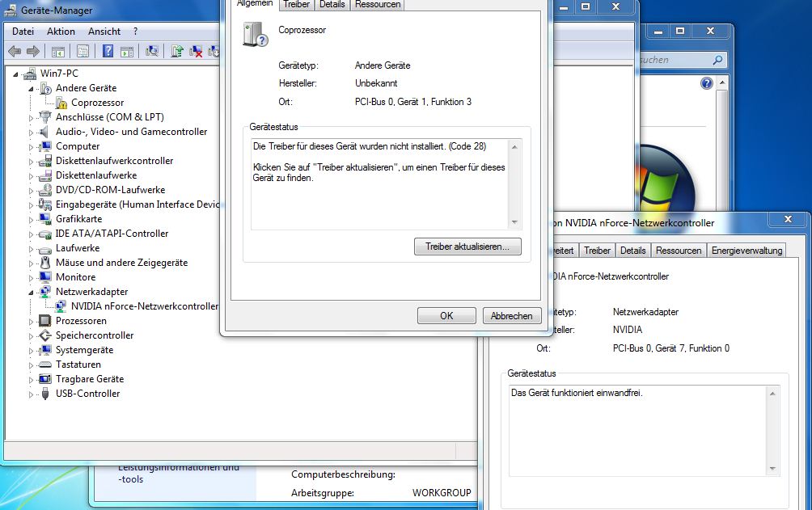Click the round help icon in background window
Image resolution: width=812 pixels, height=510 pixels.
pos(706,83)
